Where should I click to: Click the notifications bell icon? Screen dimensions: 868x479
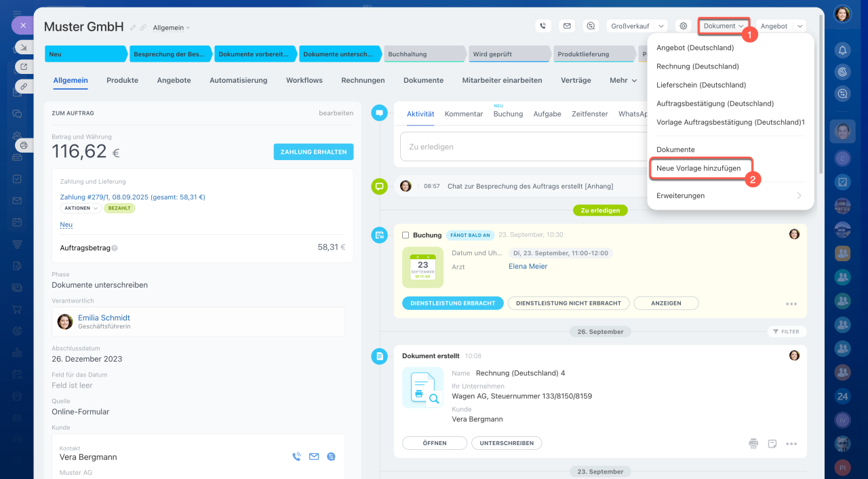click(x=842, y=50)
